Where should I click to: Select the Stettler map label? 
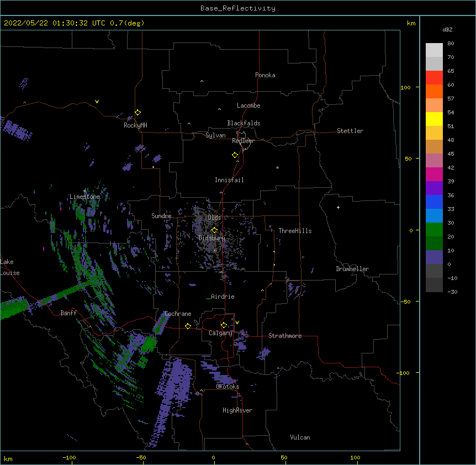coord(350,131)
